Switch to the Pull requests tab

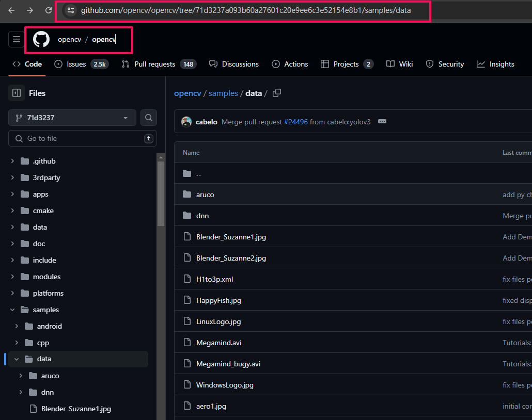point(154,64)
